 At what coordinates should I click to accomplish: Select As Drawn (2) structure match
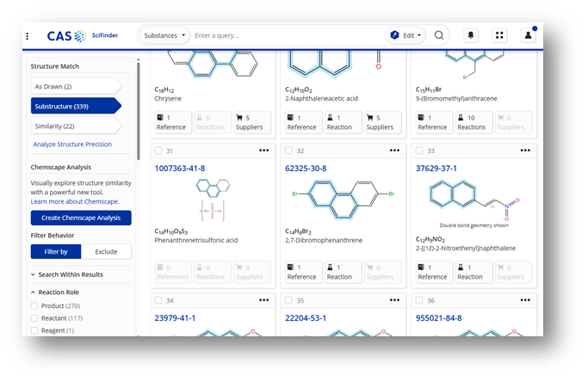click(x=77, y=87)
